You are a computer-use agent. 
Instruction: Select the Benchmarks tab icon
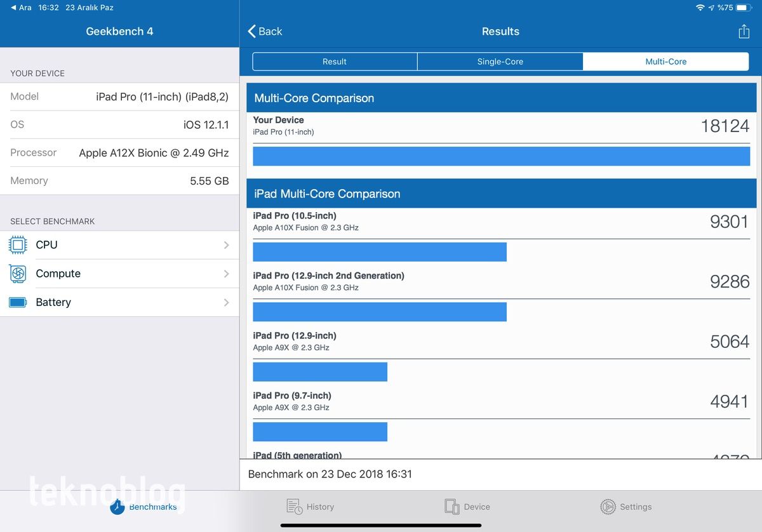117,507
